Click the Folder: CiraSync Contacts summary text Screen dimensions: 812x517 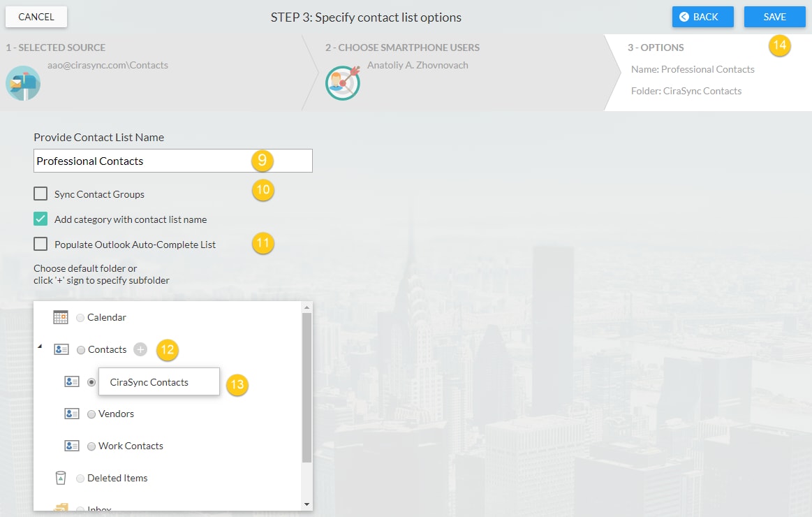pos(686,92)
